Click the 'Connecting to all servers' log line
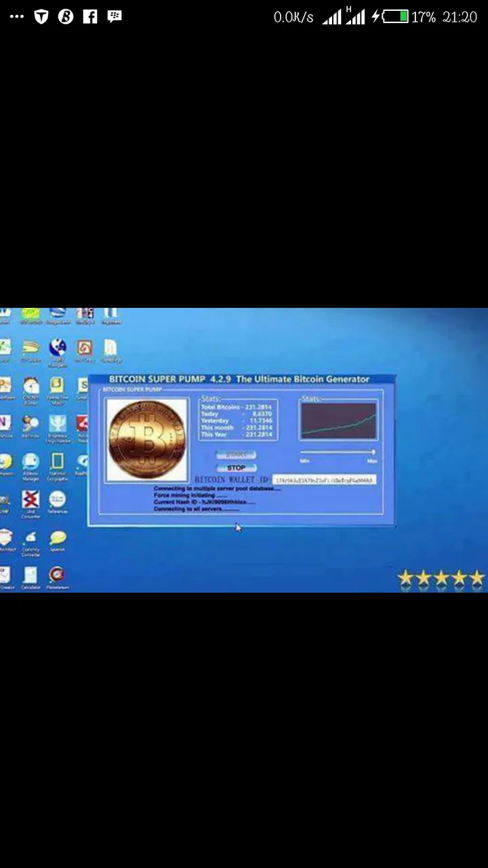 (196, 509)
